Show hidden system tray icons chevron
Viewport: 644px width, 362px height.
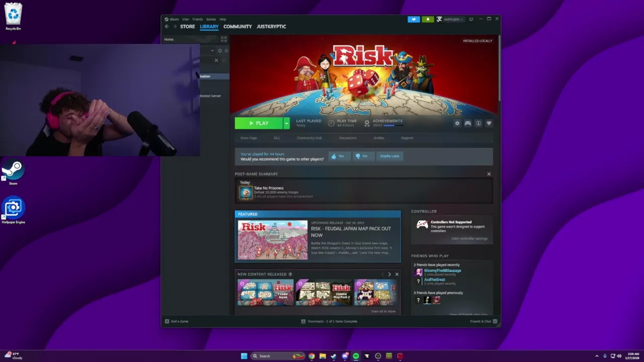coord(597,356)
